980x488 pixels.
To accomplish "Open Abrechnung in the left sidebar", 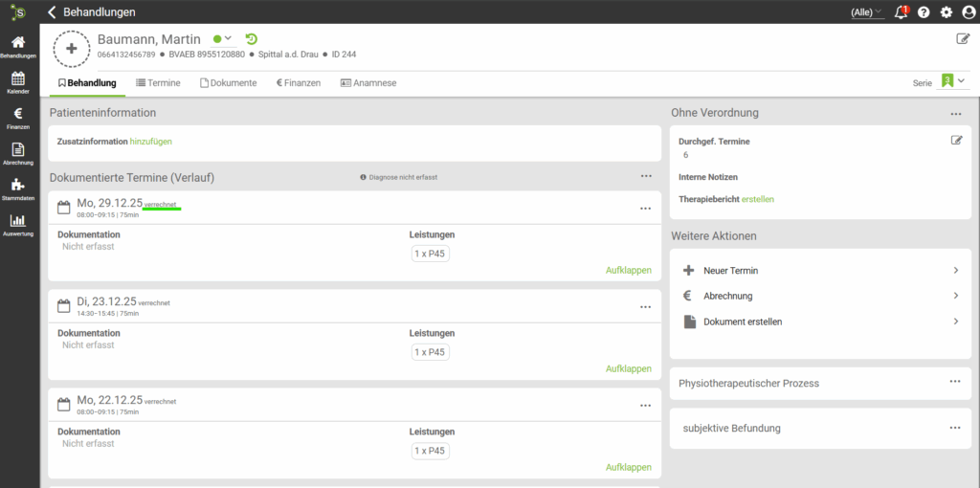I will click(x=18, y=153).
